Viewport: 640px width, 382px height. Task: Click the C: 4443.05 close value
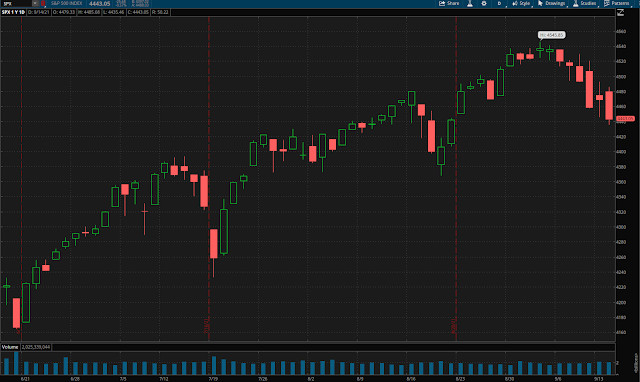click(138, 12)
